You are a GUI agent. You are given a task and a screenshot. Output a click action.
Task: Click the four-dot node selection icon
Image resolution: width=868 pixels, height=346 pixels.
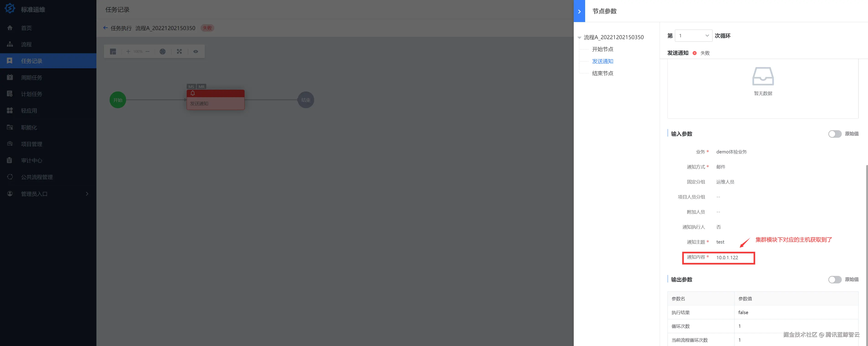click(179, 51)
